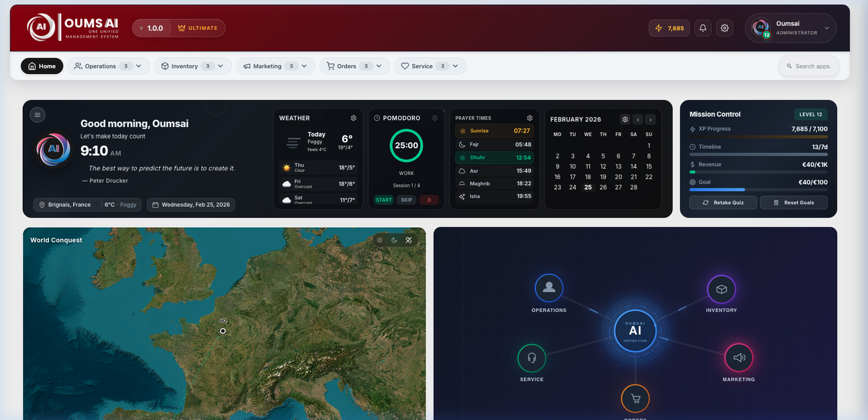The width and height of the screenshot is (868, 420).
Task: Expand the Orders menu
Action: click(x=355, y=66)
